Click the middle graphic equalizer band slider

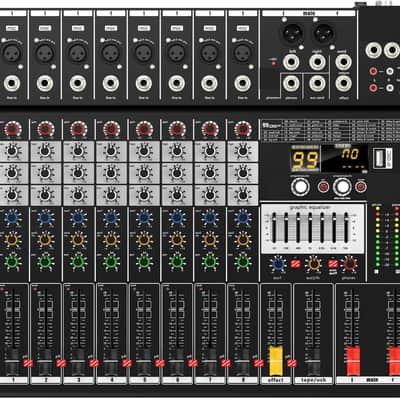(x=310, y=227)
